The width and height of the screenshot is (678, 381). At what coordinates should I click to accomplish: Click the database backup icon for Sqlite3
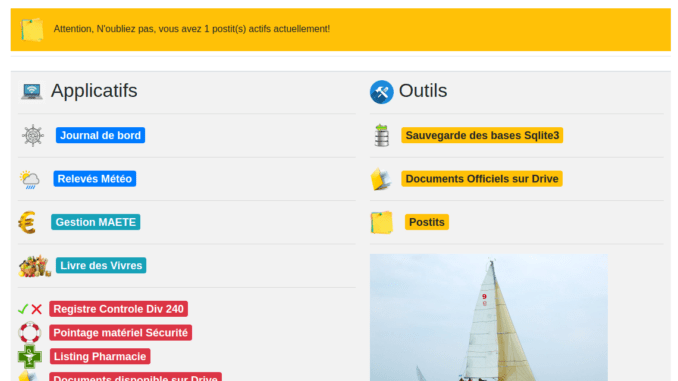(382, 135)
